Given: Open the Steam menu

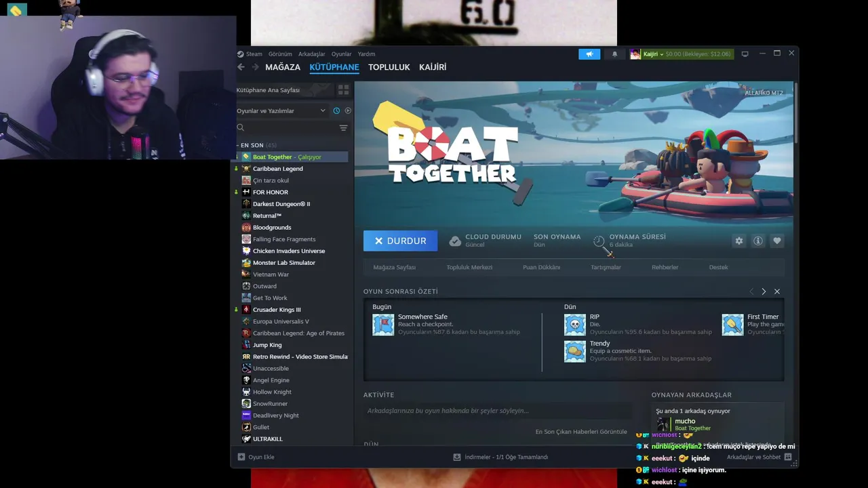Looking at the screenshot, I should 254,54.
